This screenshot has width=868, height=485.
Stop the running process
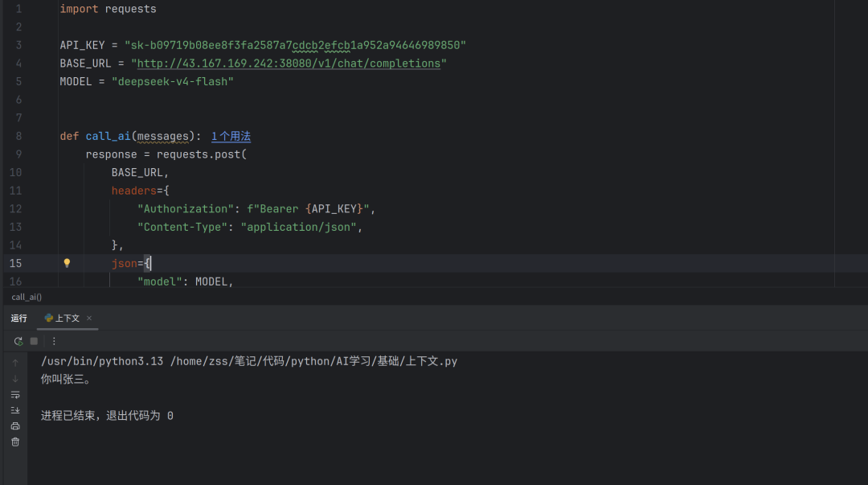click(x=34, y=342)
